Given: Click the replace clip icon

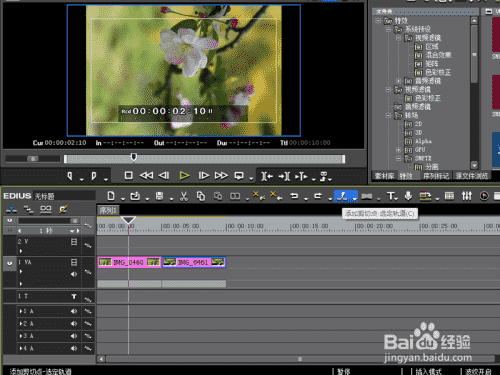Looking at the screenshot, I should coord(235,196).
